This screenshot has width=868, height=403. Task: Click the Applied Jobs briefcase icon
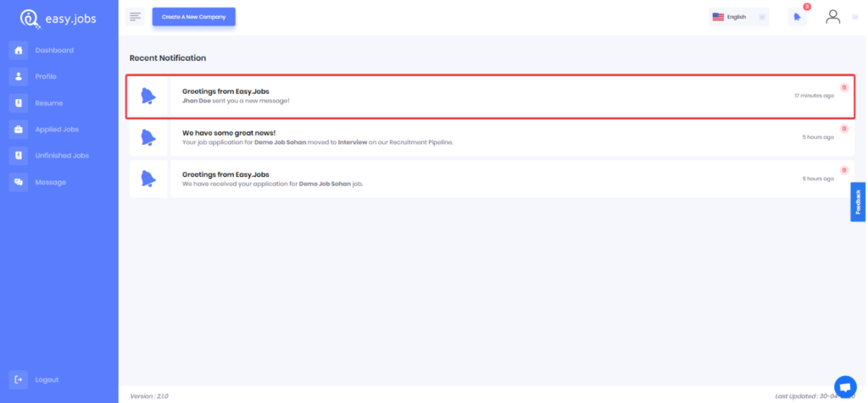click(19, 130)
